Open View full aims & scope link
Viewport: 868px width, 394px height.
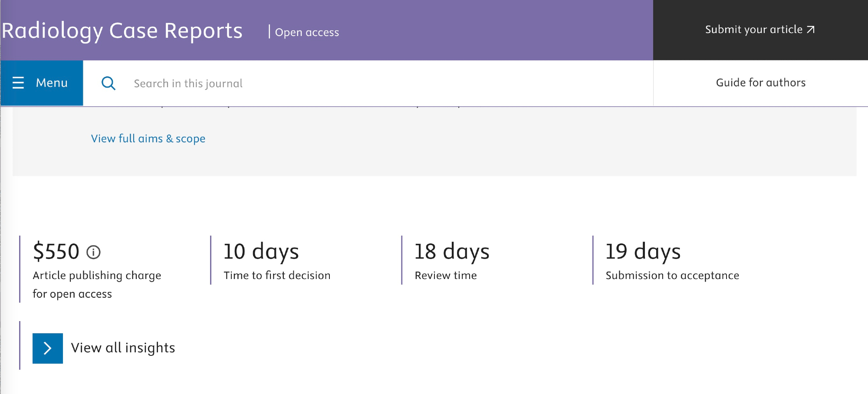point(148,139)
